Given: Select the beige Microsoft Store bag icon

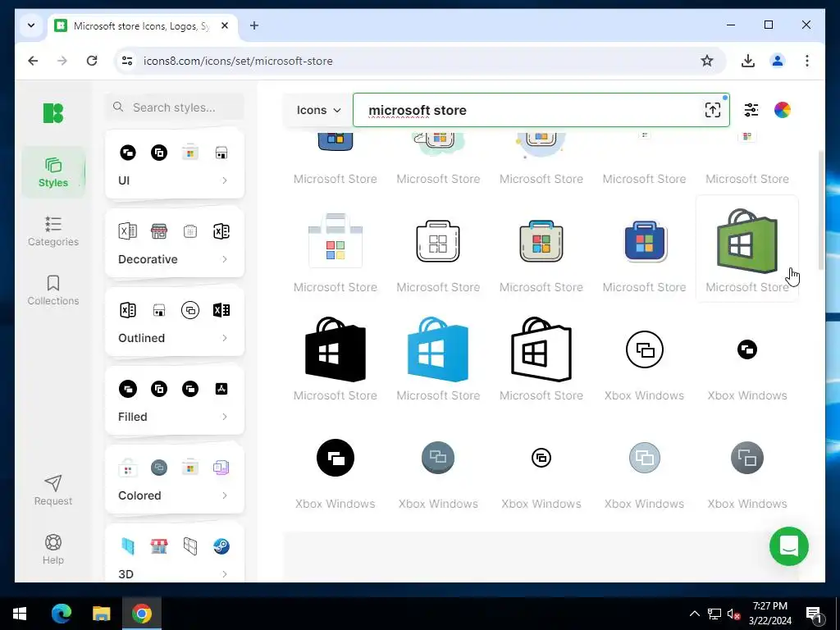Looking at the screenshot, I should point(541,241).
